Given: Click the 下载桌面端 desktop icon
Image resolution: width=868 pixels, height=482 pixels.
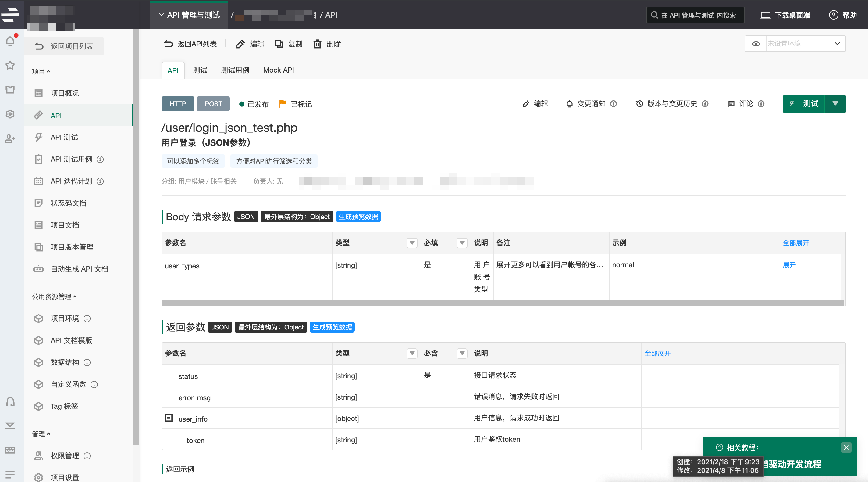Looking at the screenshot, I should tap(765, 15).
